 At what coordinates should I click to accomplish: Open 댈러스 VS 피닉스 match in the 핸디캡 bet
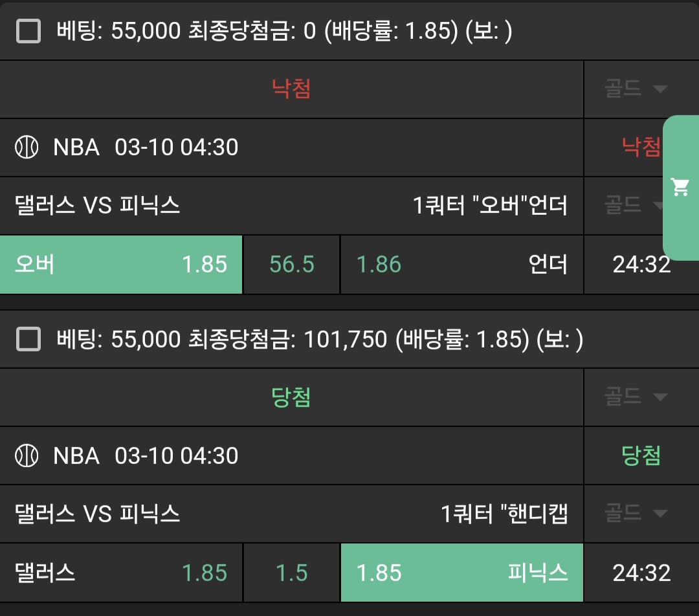click(97, 514)
